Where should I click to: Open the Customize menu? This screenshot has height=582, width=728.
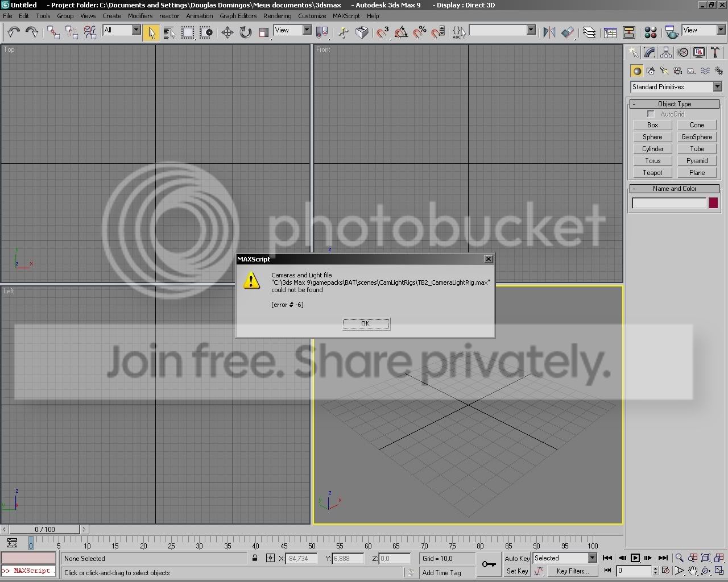(x=312, y=16)
